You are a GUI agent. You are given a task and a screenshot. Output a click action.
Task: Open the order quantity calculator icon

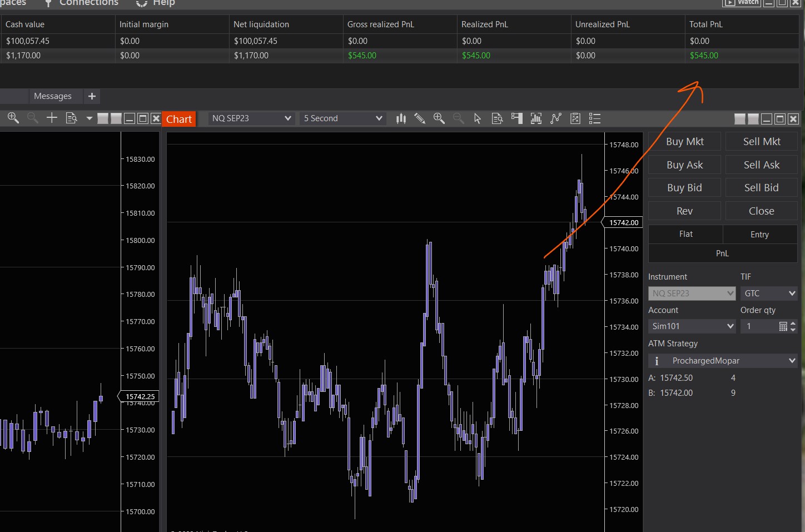click(783, 326)
